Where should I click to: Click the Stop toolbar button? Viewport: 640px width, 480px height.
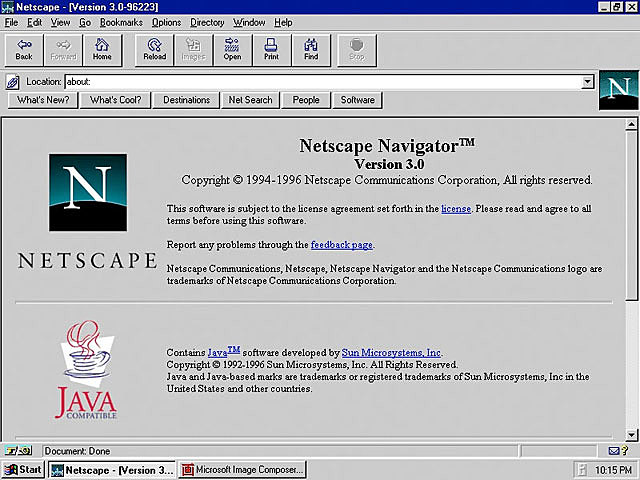(x=356, y=50)
